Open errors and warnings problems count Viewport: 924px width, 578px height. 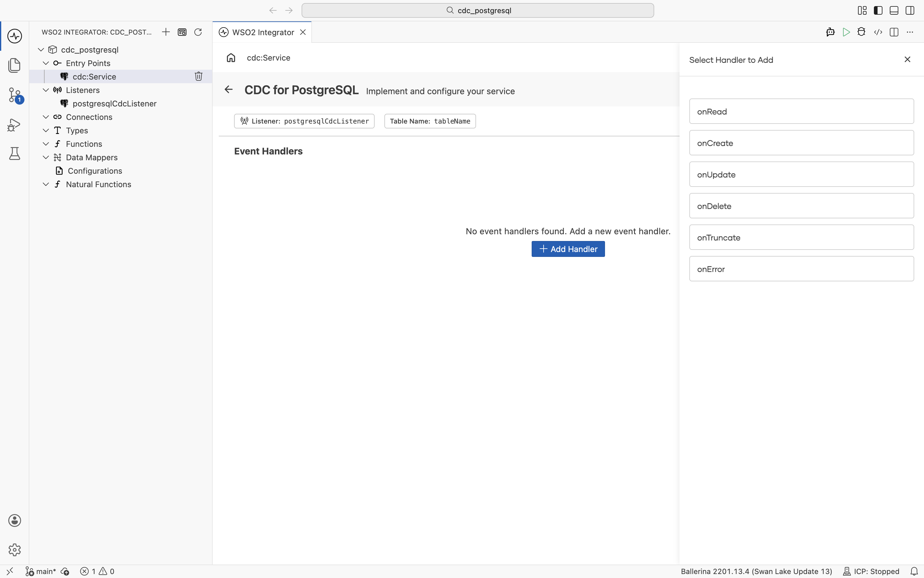(x=97, y=571)
